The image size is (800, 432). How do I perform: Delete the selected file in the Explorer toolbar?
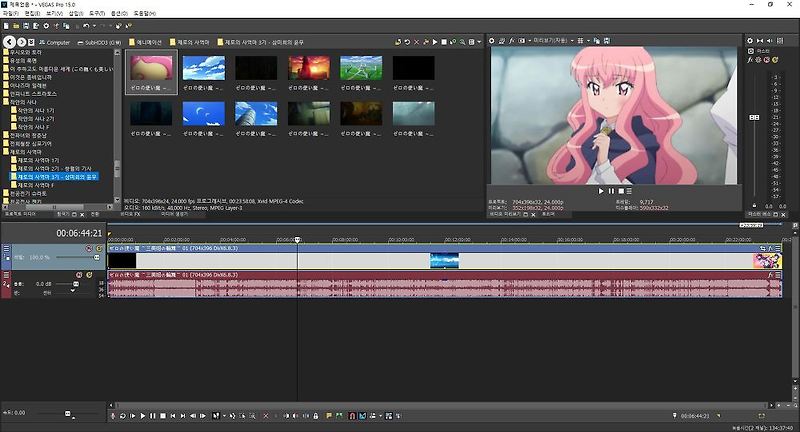click(416, 42)
